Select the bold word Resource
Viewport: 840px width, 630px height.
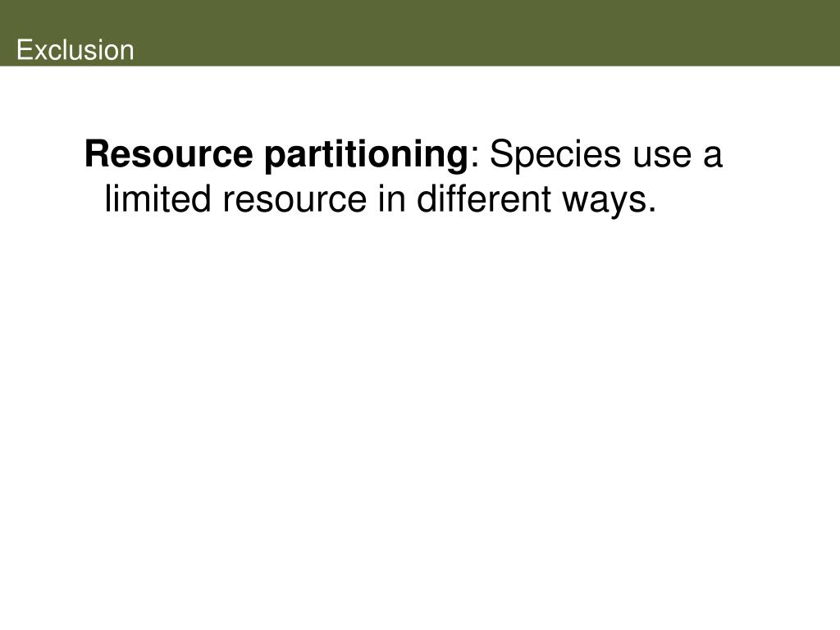[169, 154]
